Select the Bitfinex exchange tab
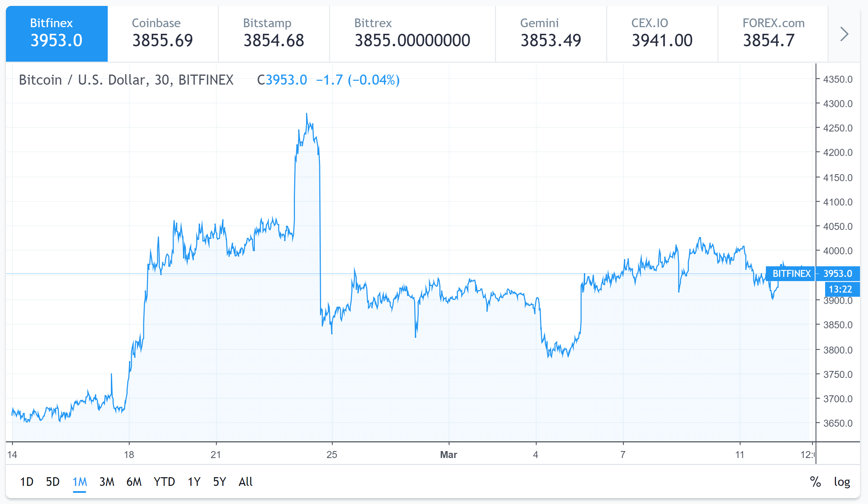The width and height of the screenshot is (868, 504). [57, 34]
